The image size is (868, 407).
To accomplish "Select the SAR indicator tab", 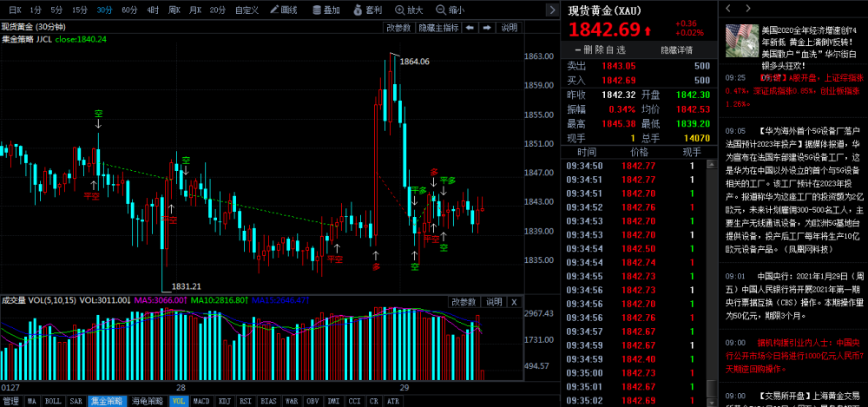I will coord(76,401).
